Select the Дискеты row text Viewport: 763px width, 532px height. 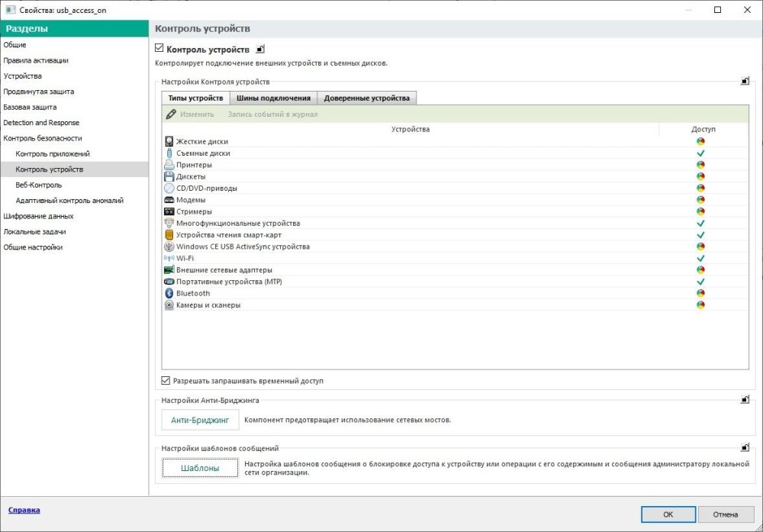[191, 176]
